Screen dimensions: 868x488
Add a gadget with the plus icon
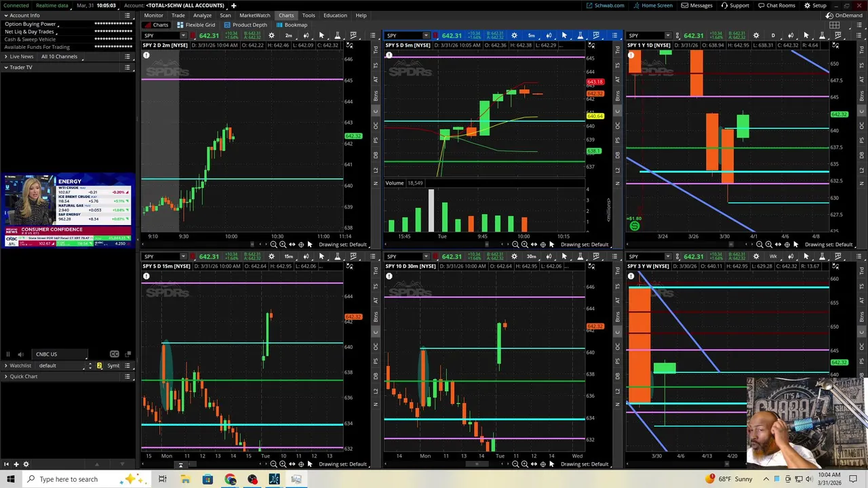[x=16, y=464]
